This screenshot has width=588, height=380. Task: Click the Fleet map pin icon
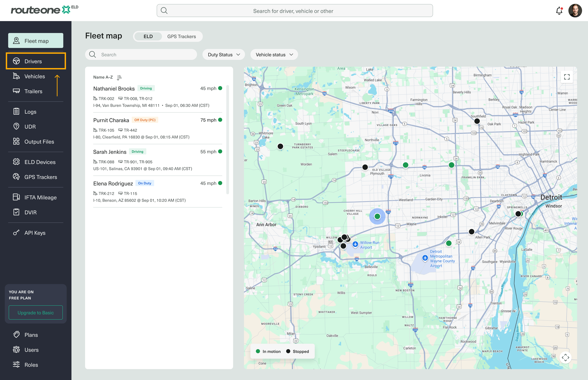coord(16,41)
